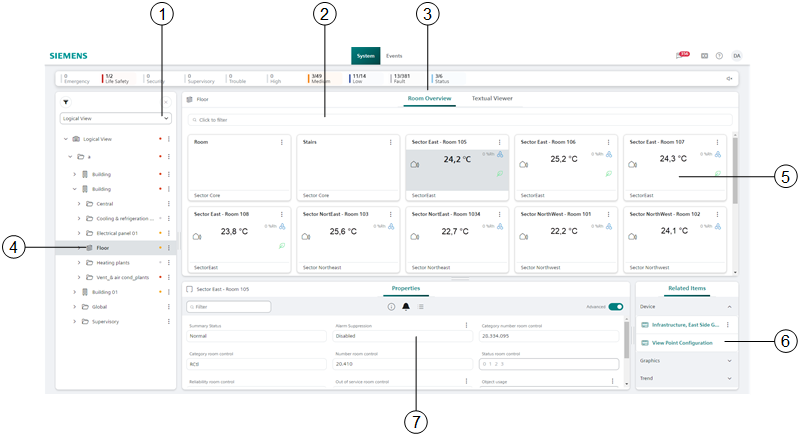Click green leaf icon on Room 108 card
This screenshot has height=441, width=800.
[282, 245]
